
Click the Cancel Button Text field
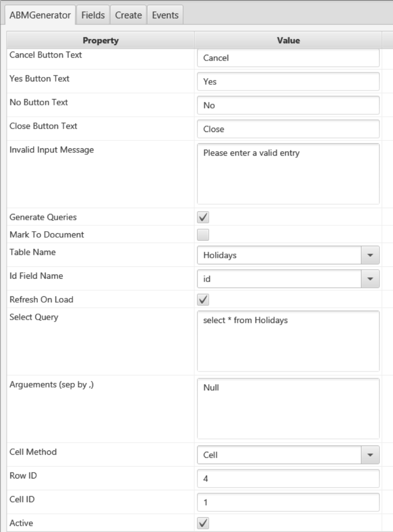tap(288, 58)
